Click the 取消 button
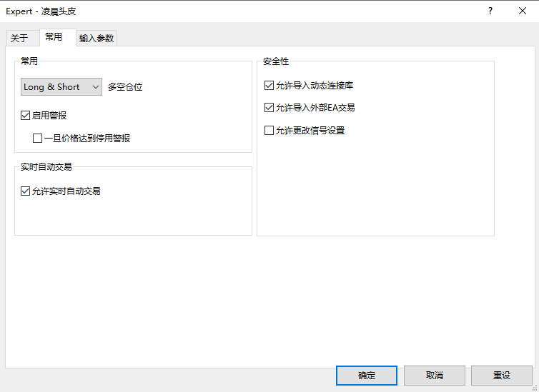This screenshot has height=392, width=539. (x=434, y=376)
